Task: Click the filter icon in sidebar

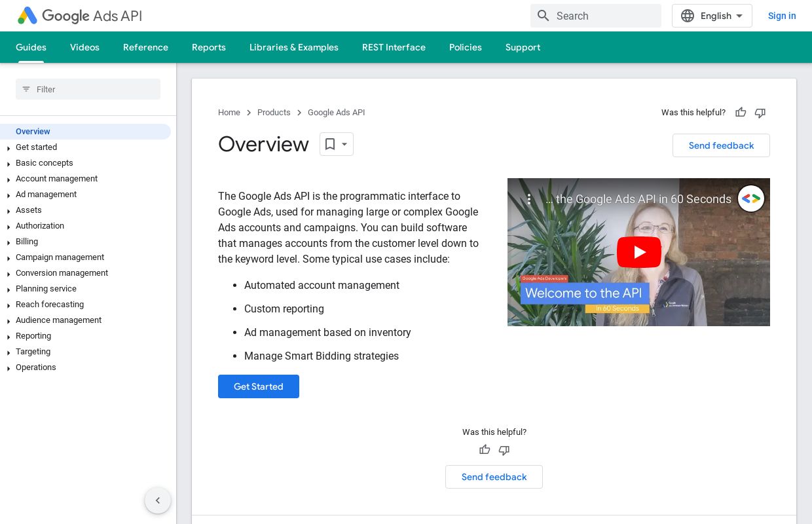Action: pos(26,89)
